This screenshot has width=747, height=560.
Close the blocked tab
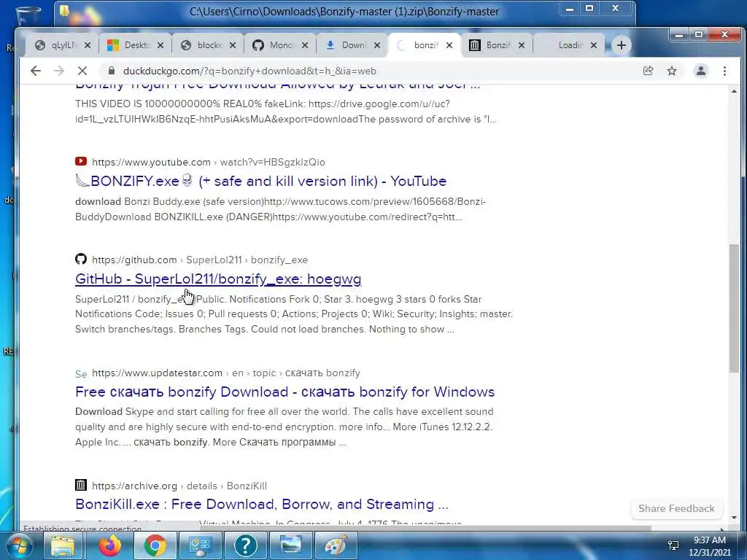click(x=233, y=45)
